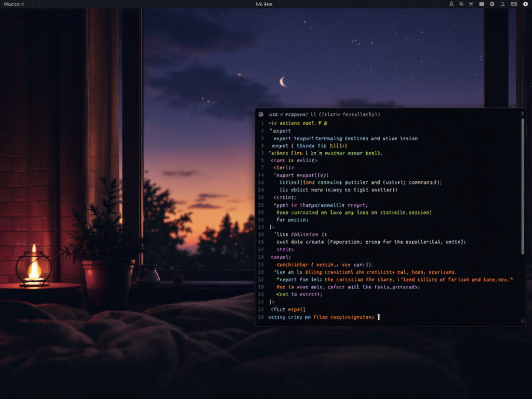Click the underlined-bar tray icon right of the ring

pos(502,4)
